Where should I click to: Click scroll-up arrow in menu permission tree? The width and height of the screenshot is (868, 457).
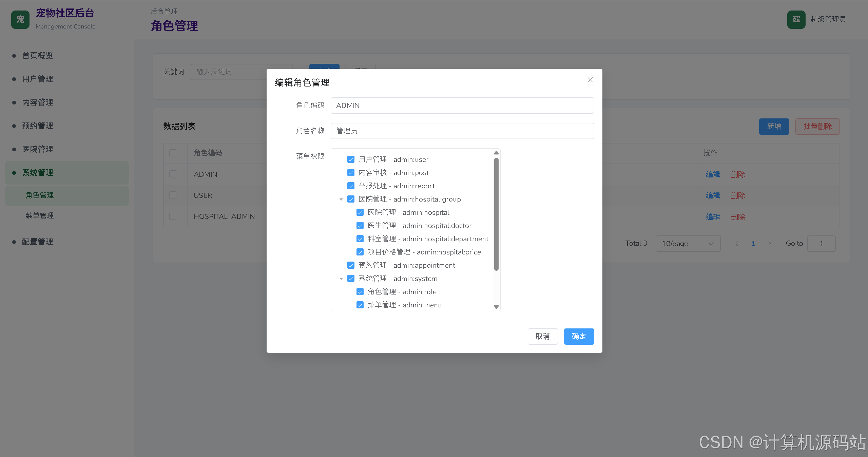pos(496,153)
